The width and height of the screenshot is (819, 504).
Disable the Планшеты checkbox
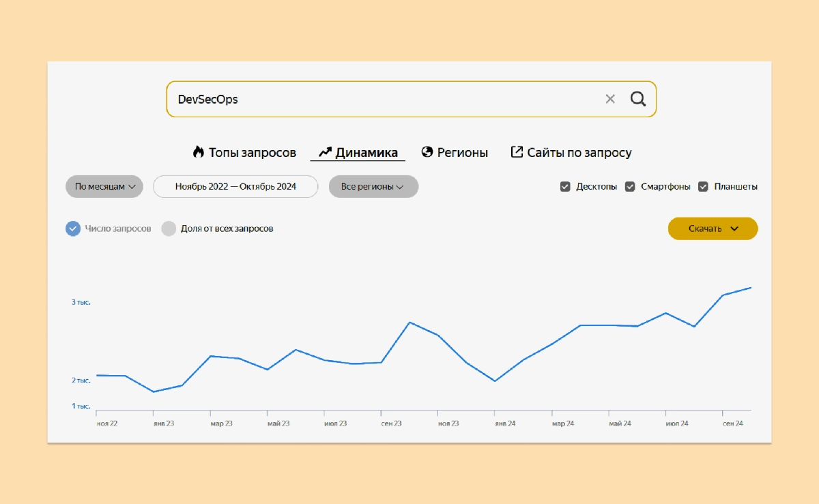[703, 187]
